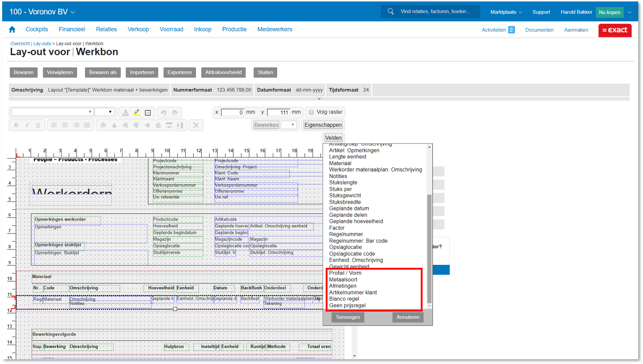643x364 pixels.
Task: Click the Toevoegen button
Action: 348,317
